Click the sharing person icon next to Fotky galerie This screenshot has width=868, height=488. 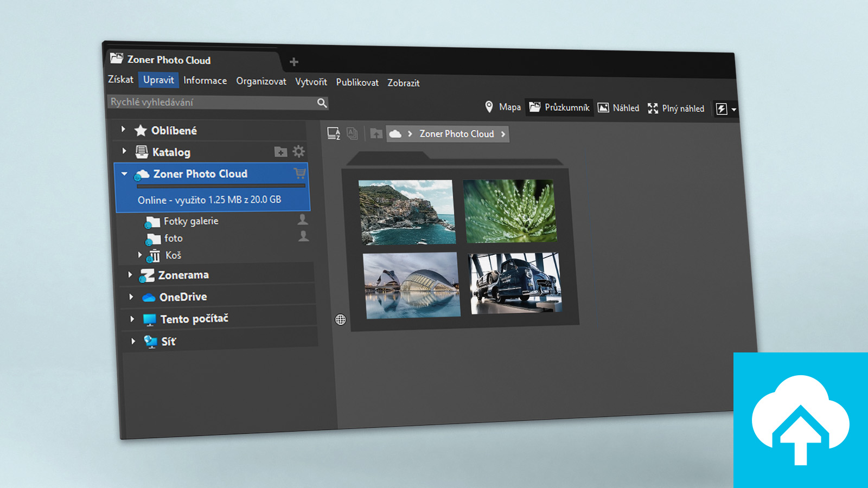303,220
